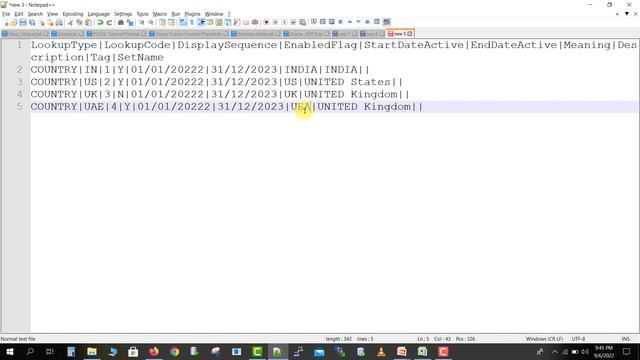Create a new document with the New toolbar icon
This screenshot has height=360, width=640.
[x=6, y=22]
